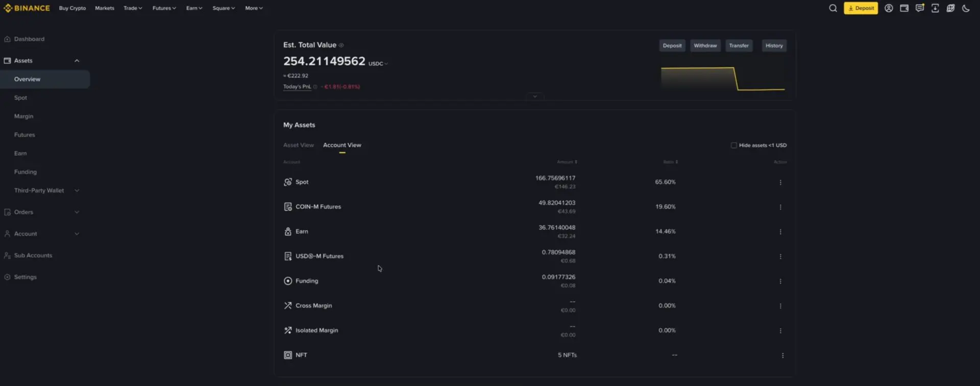
Task: Open the Earn dropdown in top navigation
Action: click(x=194, y=8)
